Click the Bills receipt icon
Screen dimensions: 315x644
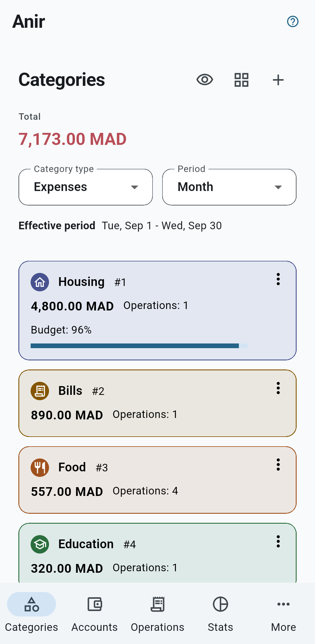click(x=40, y=391)
